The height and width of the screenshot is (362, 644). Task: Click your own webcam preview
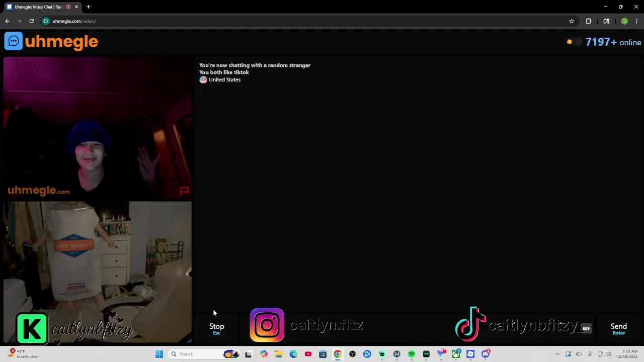tap(98, 272)
